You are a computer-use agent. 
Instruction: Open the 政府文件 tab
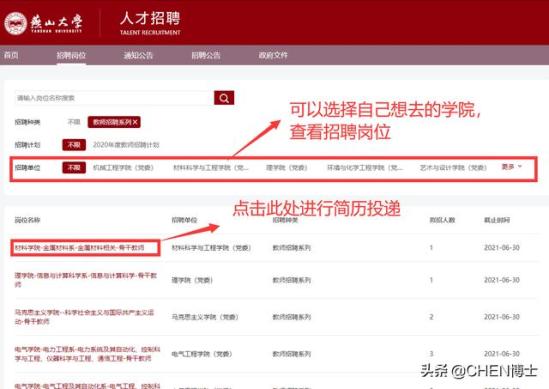273,55
